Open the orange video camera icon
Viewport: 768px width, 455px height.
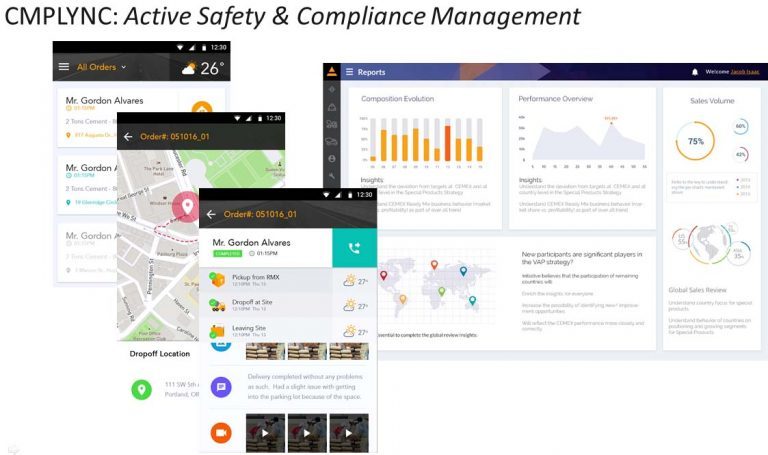click(221, 433)
